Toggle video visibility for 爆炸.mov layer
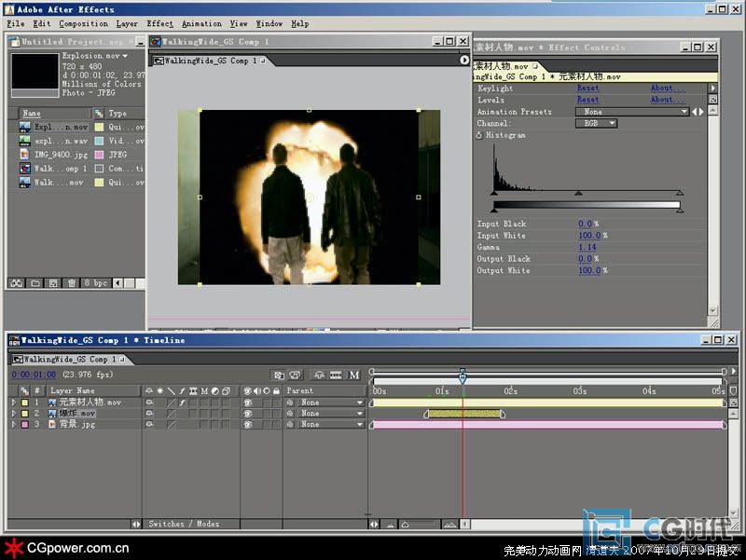This screenshot has height=560, width=746. pyautogui.click(x=248, y=414)
